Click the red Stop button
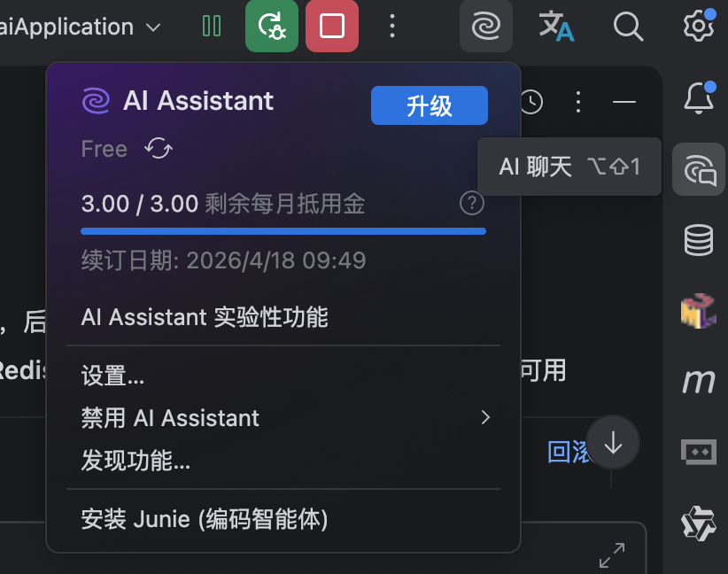This screenshot has width=728, height=574. [332, 27]
